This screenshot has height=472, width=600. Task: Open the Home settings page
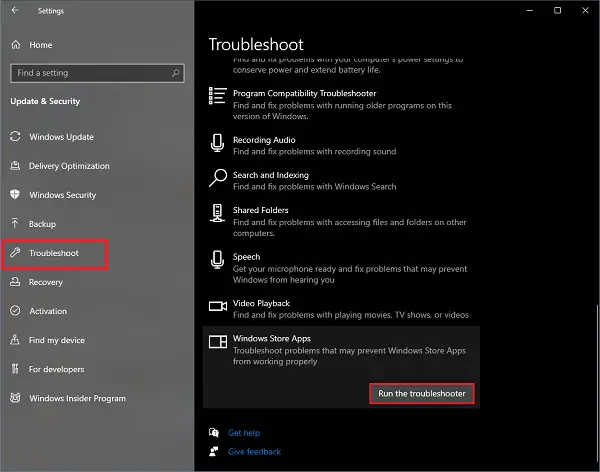pos(41,45)
